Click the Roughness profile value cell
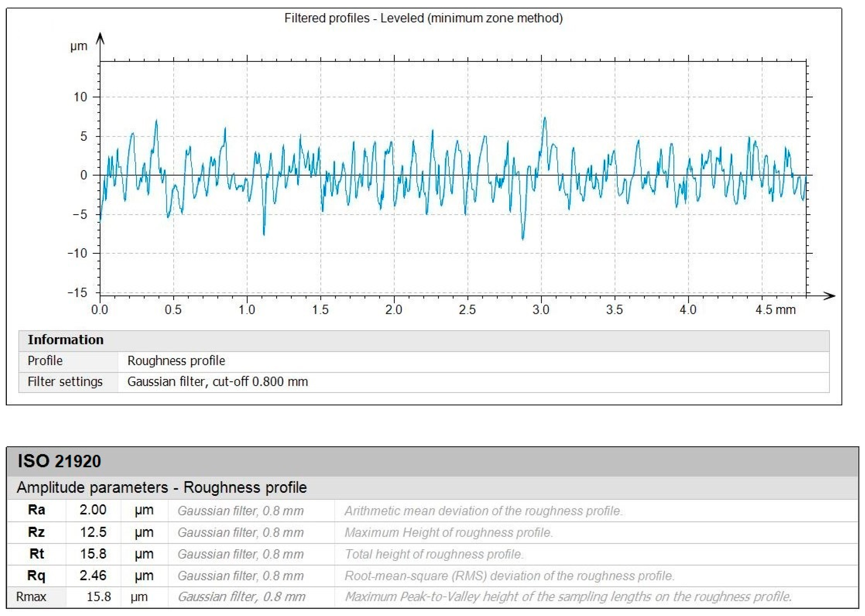865x616 pixels. (176, 361)
